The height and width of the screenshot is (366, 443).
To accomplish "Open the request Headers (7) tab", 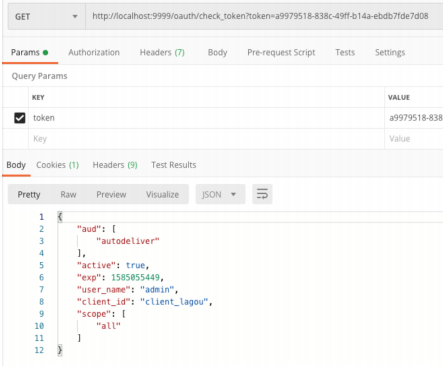I will [x=162, y=52].
